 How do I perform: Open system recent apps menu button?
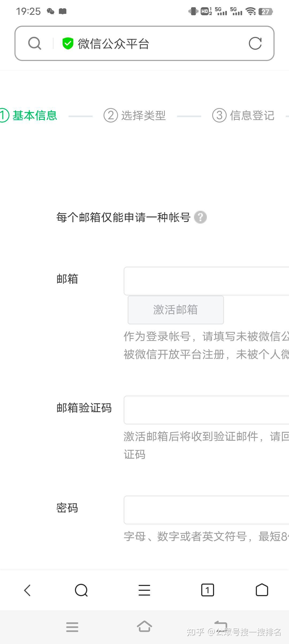(72, 627)
